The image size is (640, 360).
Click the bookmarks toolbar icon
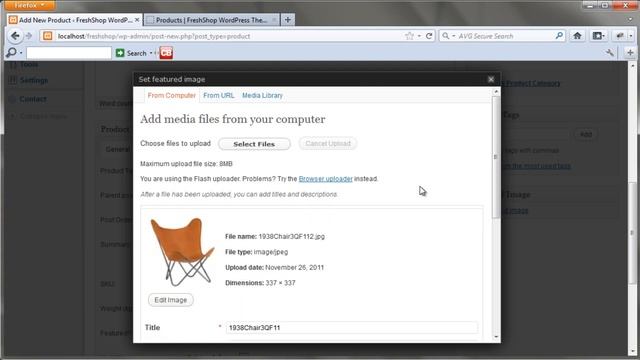tap(597, 36)
